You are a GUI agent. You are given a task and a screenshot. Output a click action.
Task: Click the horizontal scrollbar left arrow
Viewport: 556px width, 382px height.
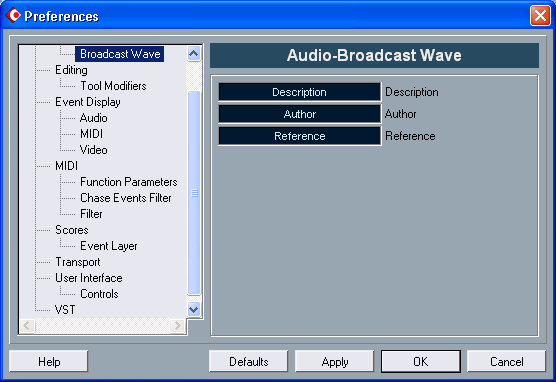click(27, 325)
